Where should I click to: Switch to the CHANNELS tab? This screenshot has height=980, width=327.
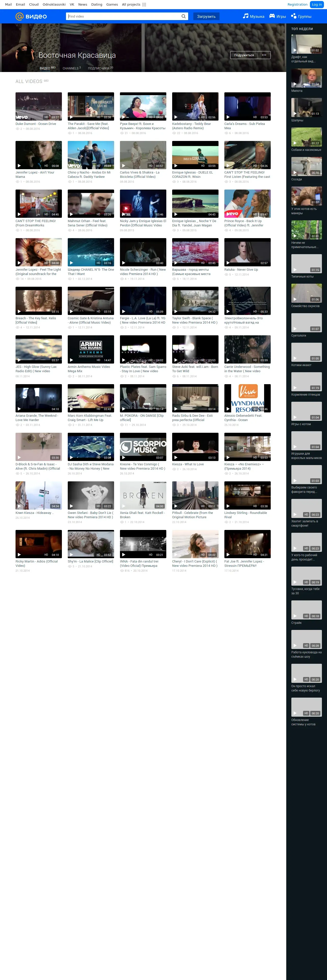pyautogui.click(x=72, y=68)
